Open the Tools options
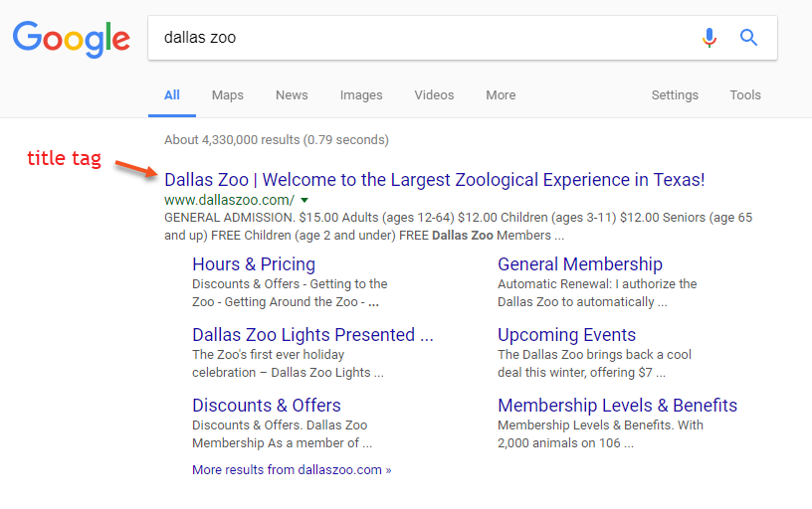The image size is (812, 509). tap(745, 95)
